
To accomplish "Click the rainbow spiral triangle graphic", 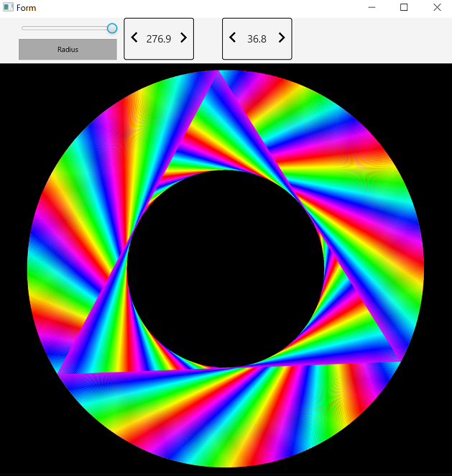I will pos(226,269).
